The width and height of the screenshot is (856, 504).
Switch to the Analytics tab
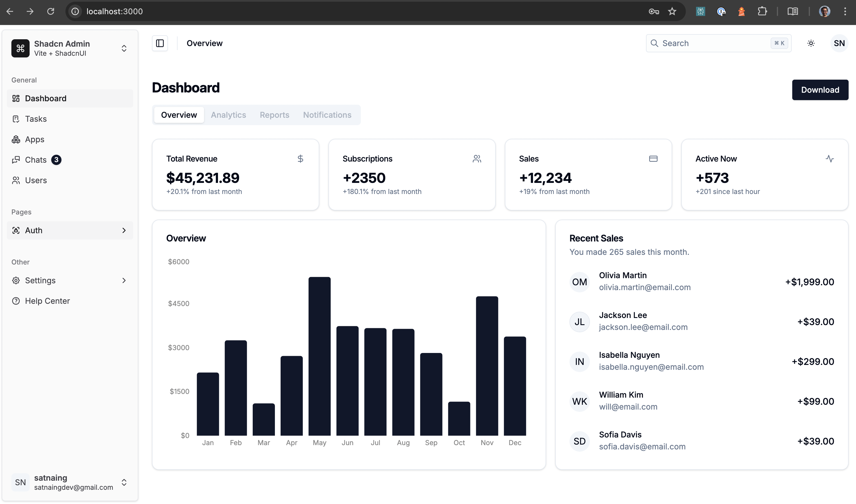(228, 115)
